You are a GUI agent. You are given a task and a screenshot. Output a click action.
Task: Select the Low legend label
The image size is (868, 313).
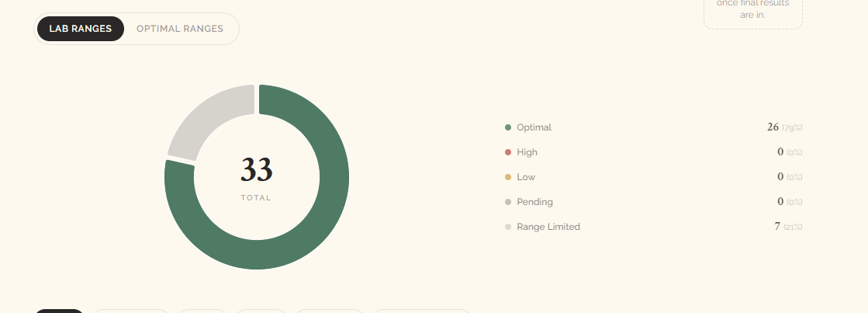click(x=526, y=177)
